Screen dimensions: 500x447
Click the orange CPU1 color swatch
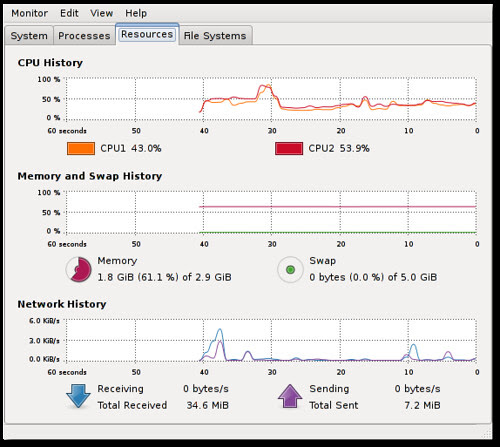pos(81,148)
